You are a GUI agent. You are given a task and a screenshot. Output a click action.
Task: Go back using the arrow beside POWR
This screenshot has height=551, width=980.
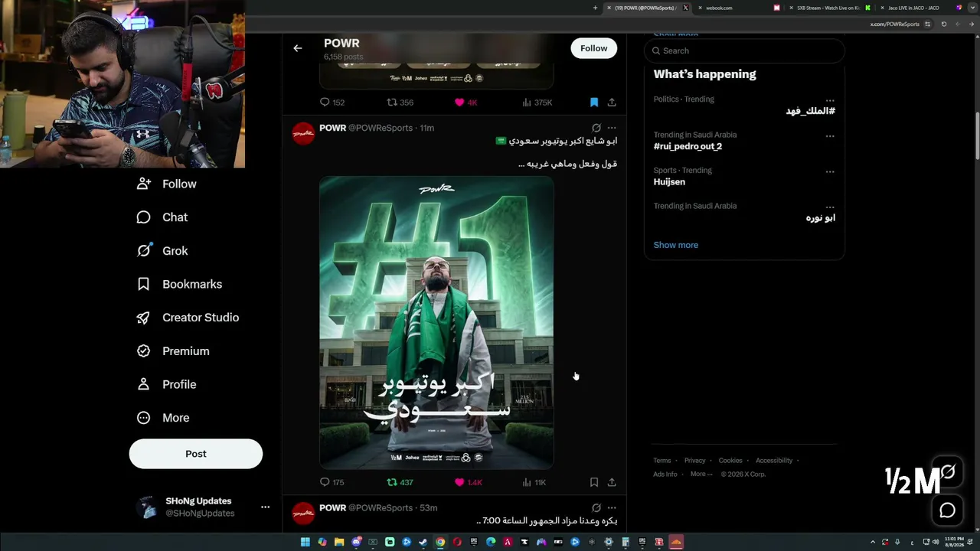pyautogui.click(x=298, y=48)
